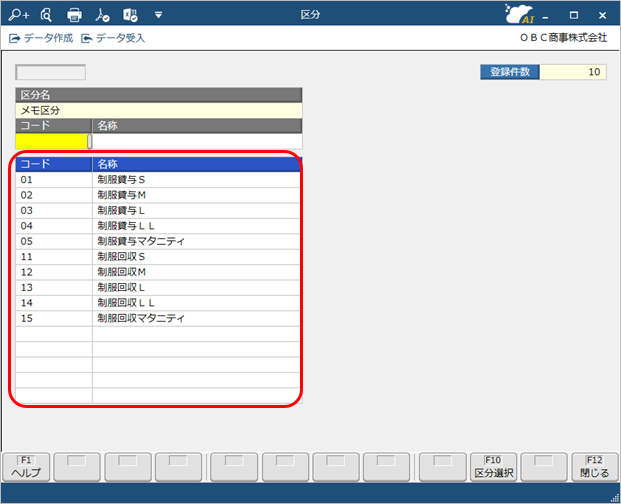Screen dimensions: 621x504
Task: Select the 制服貸与Ｍ cell
Action: pos(196,195)
